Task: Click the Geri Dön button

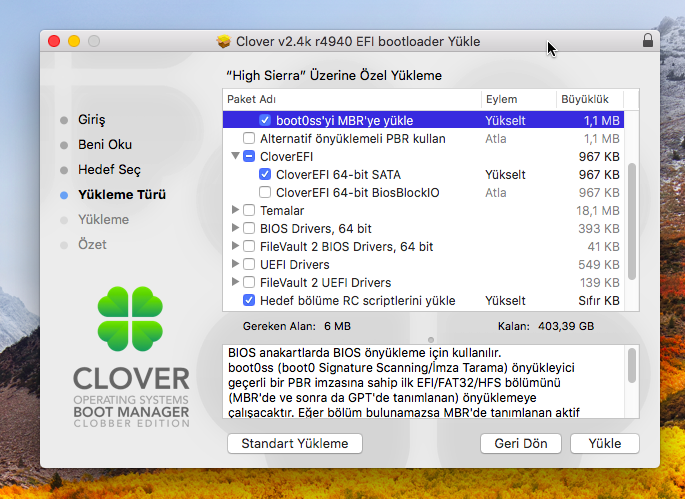Action: [521, 444]
